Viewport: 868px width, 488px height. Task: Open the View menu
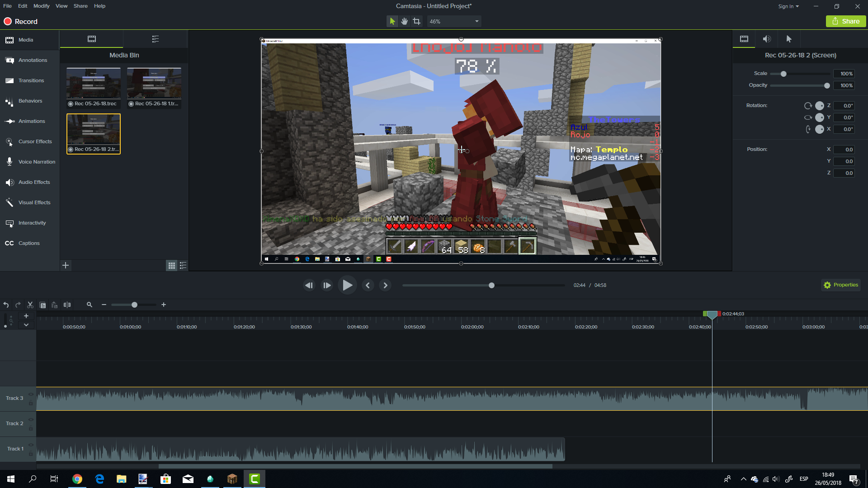[x=61, y=6]
